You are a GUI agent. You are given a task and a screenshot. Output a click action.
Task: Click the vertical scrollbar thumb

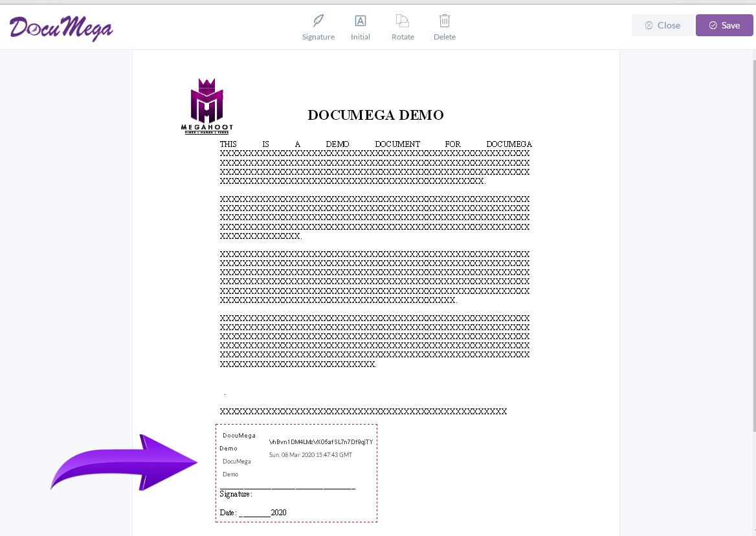click(x=754, y=246)
